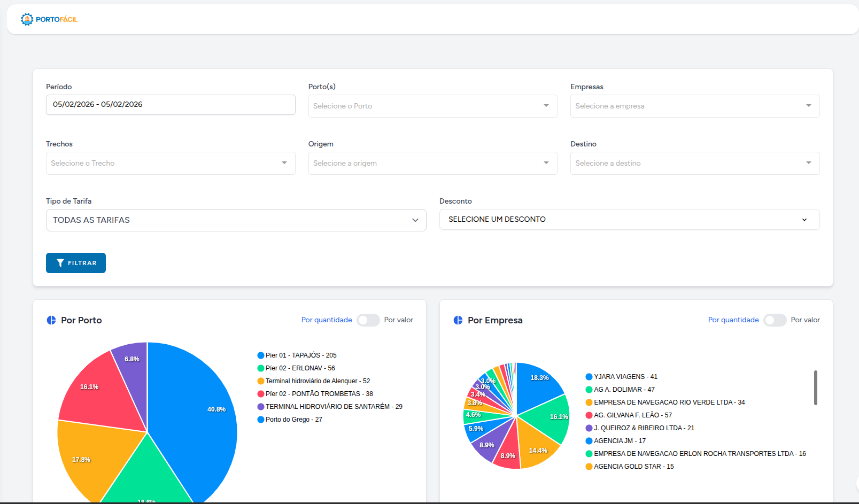The height and width of the screenshot is (504, 859).
Task: Open the Tipo de Tarifa dropdown
Action: [x=236, y=220]
